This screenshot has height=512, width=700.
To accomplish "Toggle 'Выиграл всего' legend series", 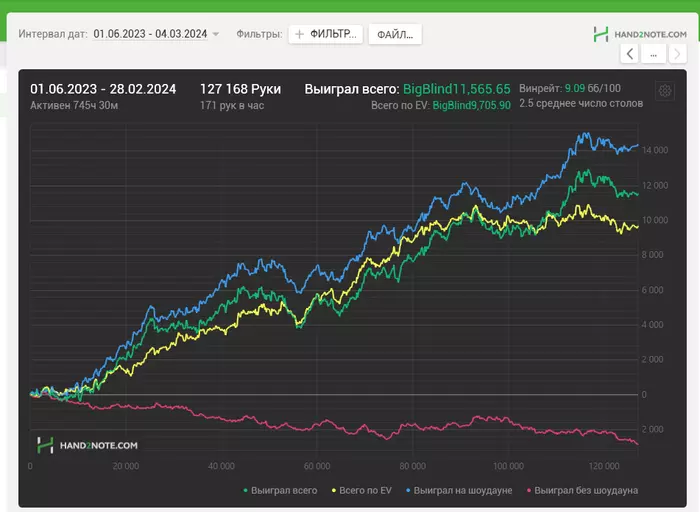I will 280,490.
